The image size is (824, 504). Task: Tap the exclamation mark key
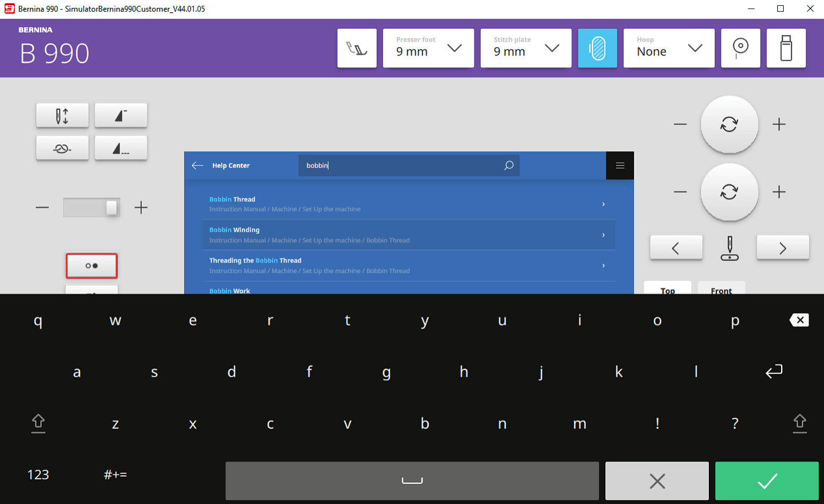click(657, 423)
